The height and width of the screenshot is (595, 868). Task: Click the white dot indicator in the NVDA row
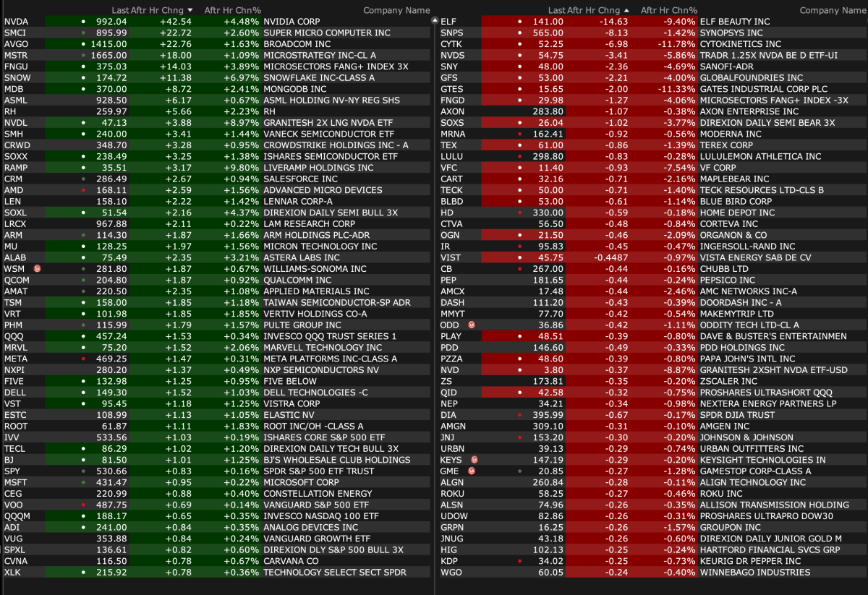pos(85,22)
